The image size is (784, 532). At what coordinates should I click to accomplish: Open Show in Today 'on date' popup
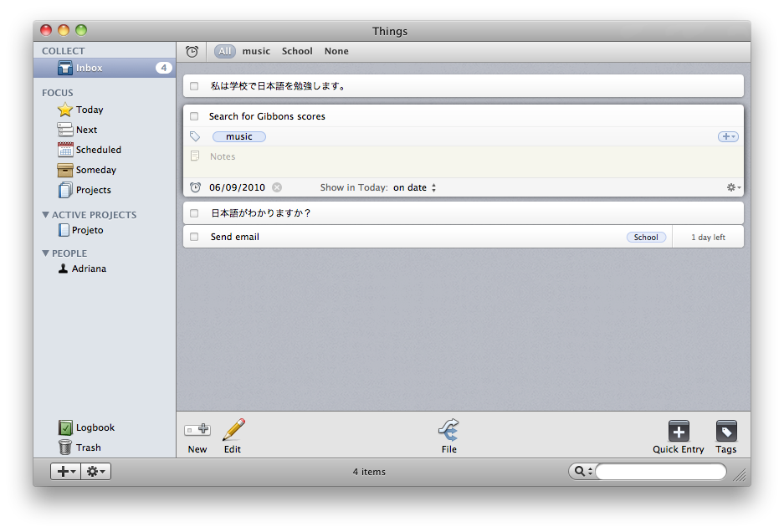point(414,187)
